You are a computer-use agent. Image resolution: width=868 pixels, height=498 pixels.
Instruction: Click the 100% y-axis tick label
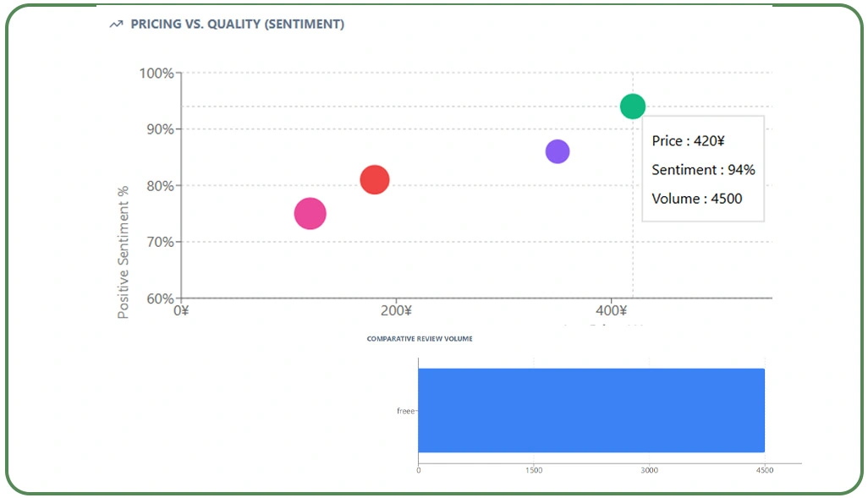157,74
